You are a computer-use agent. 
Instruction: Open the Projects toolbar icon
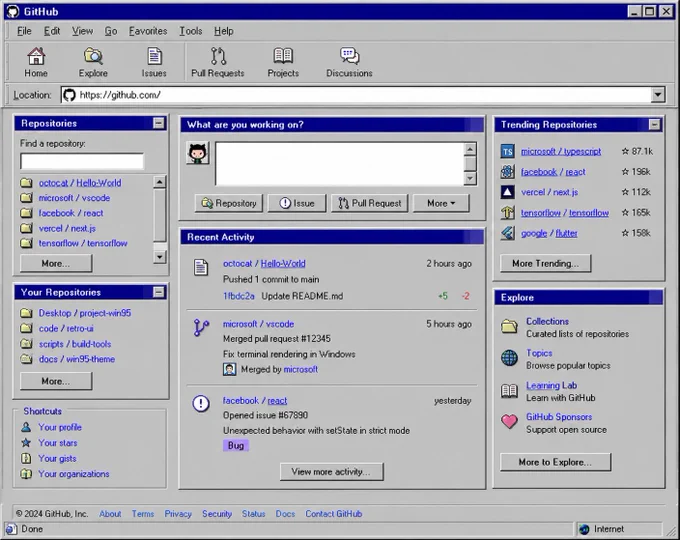coord(283,62)
